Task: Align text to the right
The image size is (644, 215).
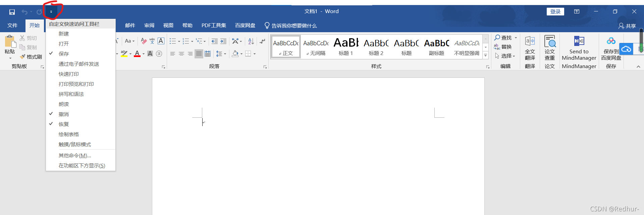Action: (190, 54)
